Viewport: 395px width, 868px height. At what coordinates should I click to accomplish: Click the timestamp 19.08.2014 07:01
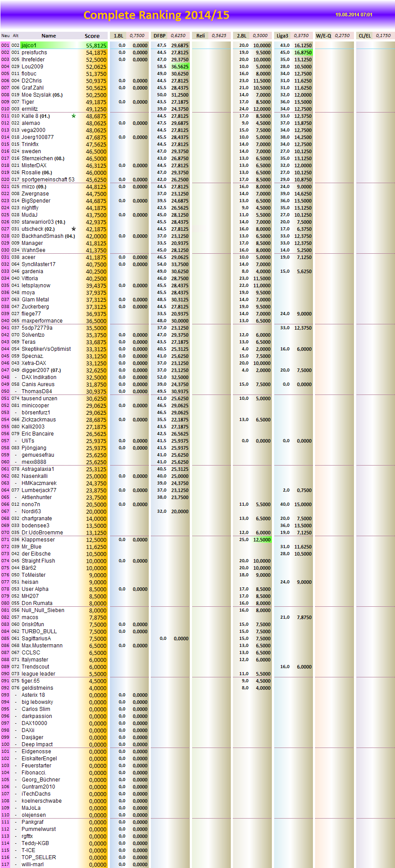[354, 15]
